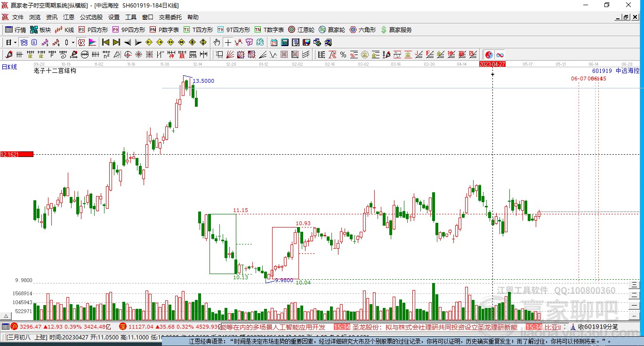Click the black right arrow icon
This screenshot has height=346, width=644.
pyautogui.click(x=138, y=42)
